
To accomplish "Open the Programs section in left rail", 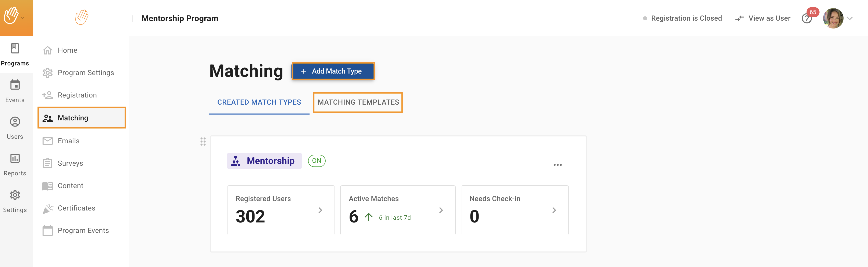I will (15, 54).
